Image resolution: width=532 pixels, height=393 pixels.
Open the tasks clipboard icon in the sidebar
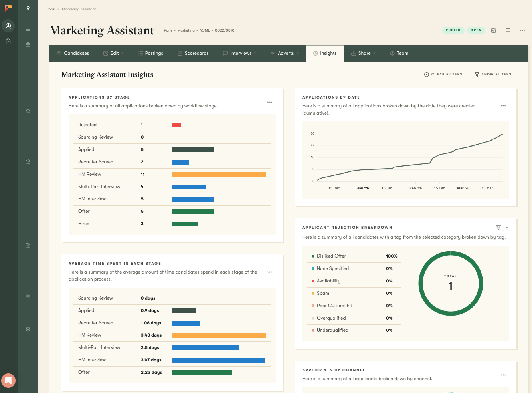[8, 41]
